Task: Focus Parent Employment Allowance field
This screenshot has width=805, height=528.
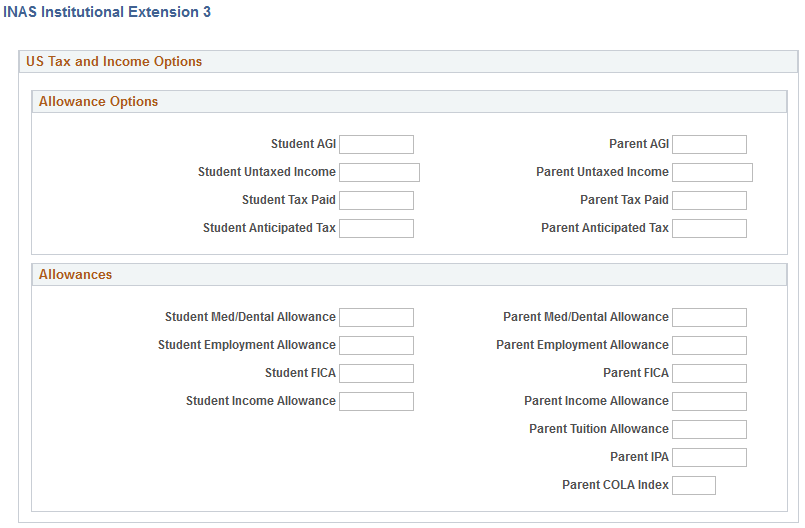Action: (709, 346)
